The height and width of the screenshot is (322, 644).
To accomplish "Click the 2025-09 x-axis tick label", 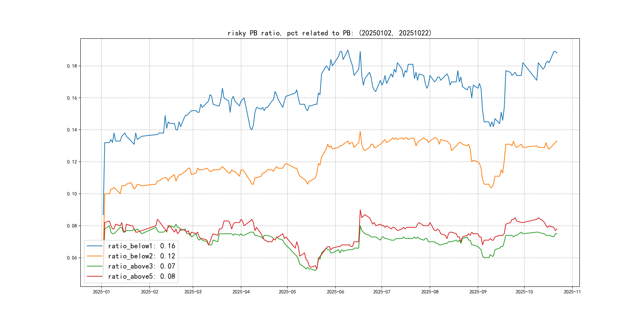I will pyautogui.click(x=478, y=292).
